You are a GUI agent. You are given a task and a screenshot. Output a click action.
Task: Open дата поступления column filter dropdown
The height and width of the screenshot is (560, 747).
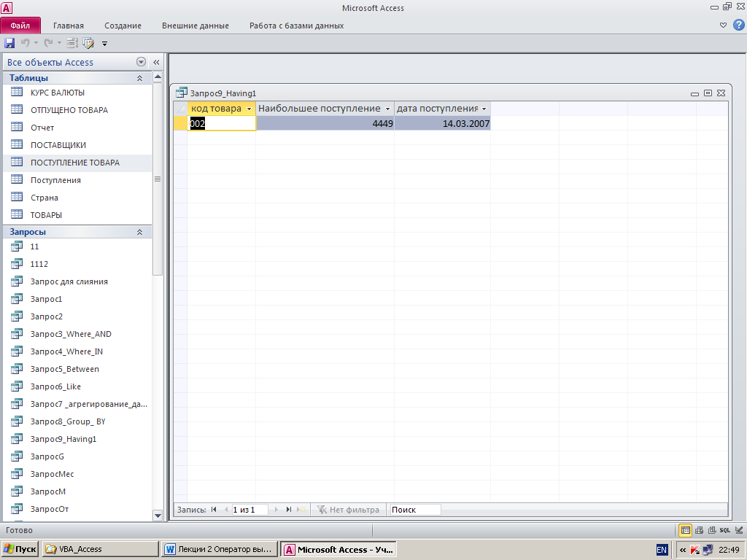(484, 109)
